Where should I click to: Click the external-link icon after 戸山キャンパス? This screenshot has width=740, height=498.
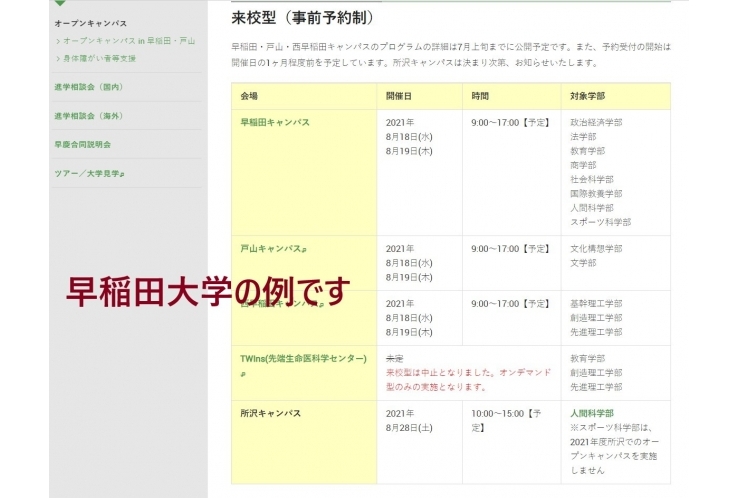click(304, 250)
